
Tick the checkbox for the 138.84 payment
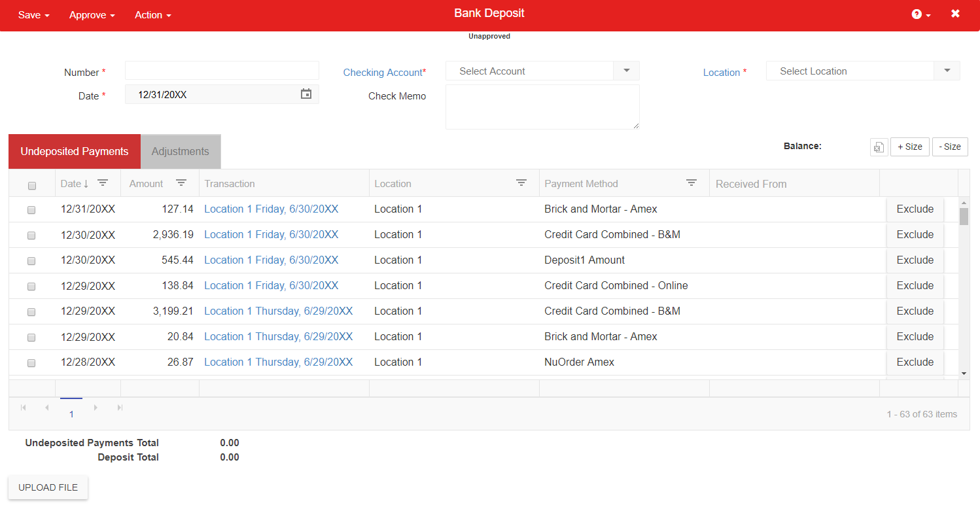31,287
